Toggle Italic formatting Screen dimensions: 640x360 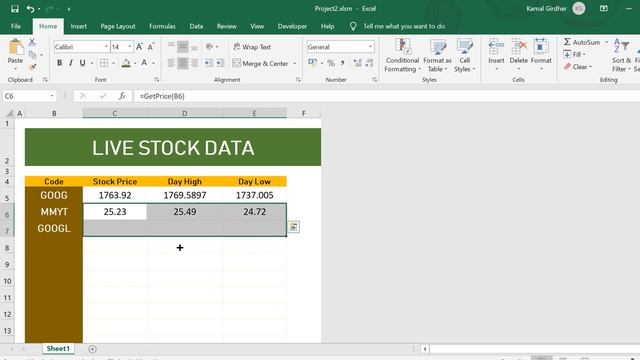coord(71,63)
